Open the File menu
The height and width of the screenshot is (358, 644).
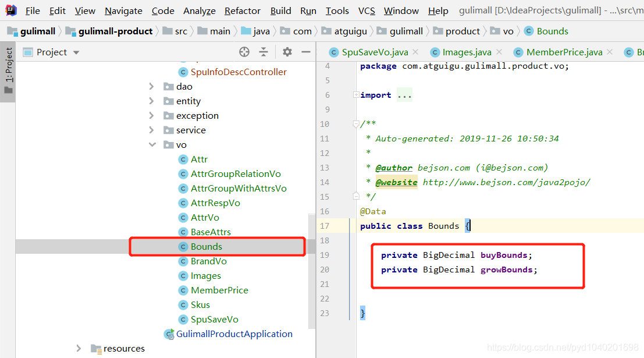click(x=33, y=10)
